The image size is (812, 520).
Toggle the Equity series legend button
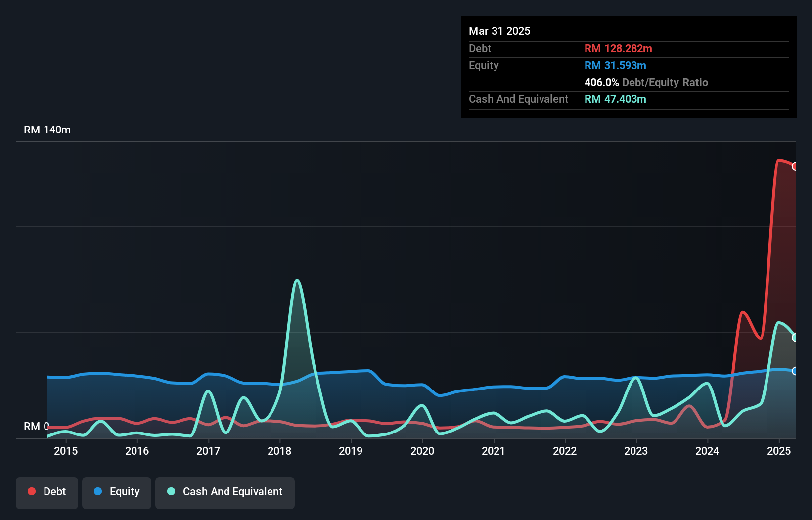point(117,493)
